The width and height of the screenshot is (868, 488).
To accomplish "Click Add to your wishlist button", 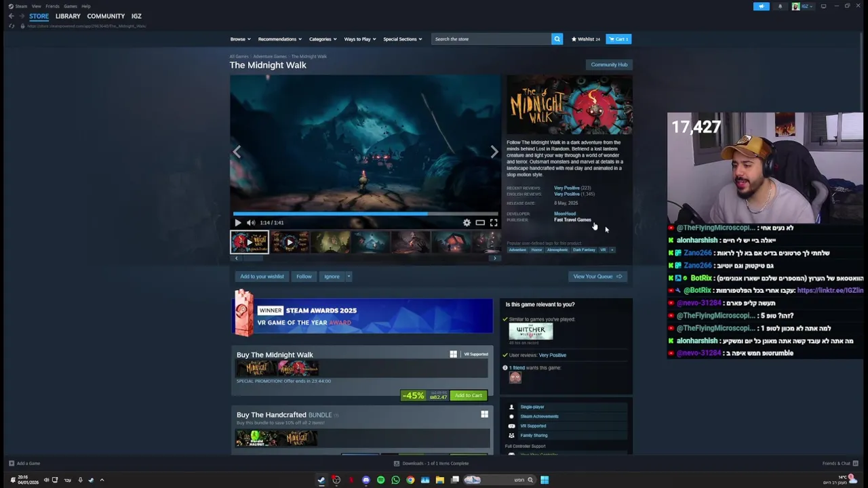I will 262,277.
